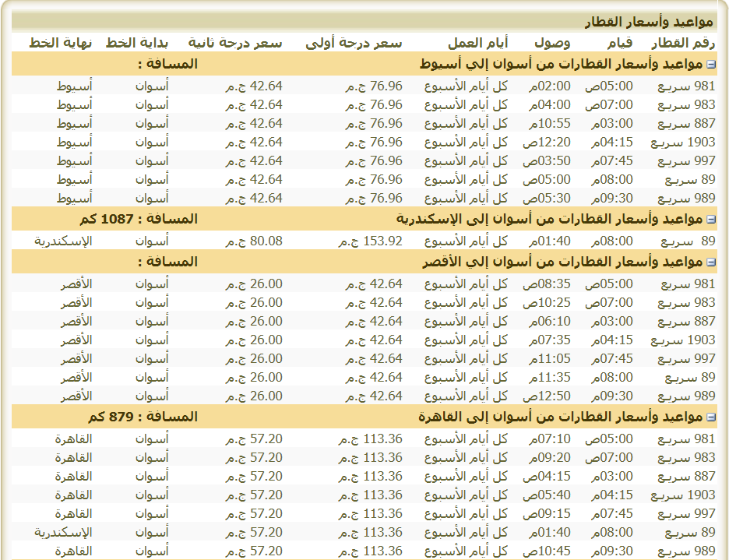Click the نهاية الخط column header
The width and height of the screenshot is (729, 560).
coord(61,43)
